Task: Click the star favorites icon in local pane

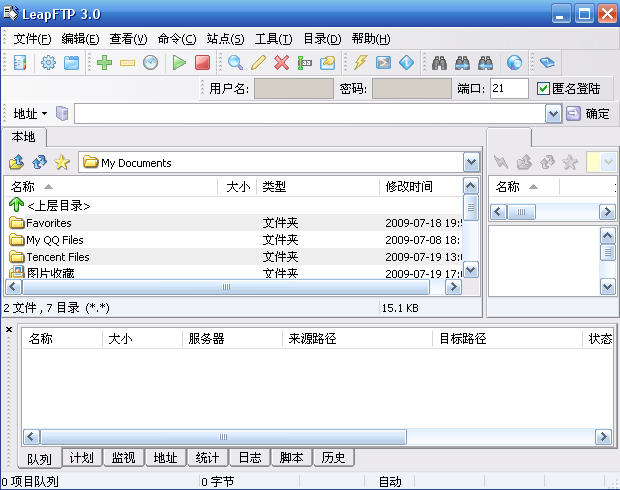Action: tap(62, 162)
